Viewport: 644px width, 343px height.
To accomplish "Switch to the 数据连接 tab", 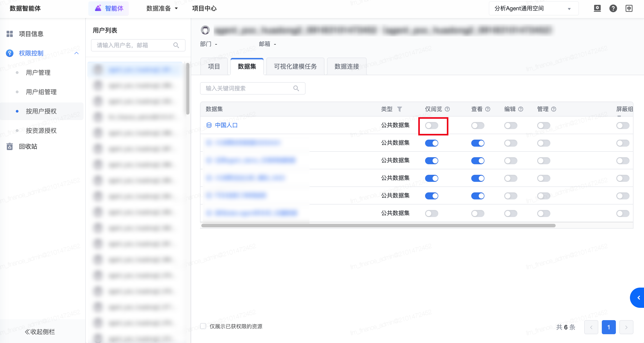I will click(x=347, y=66).
